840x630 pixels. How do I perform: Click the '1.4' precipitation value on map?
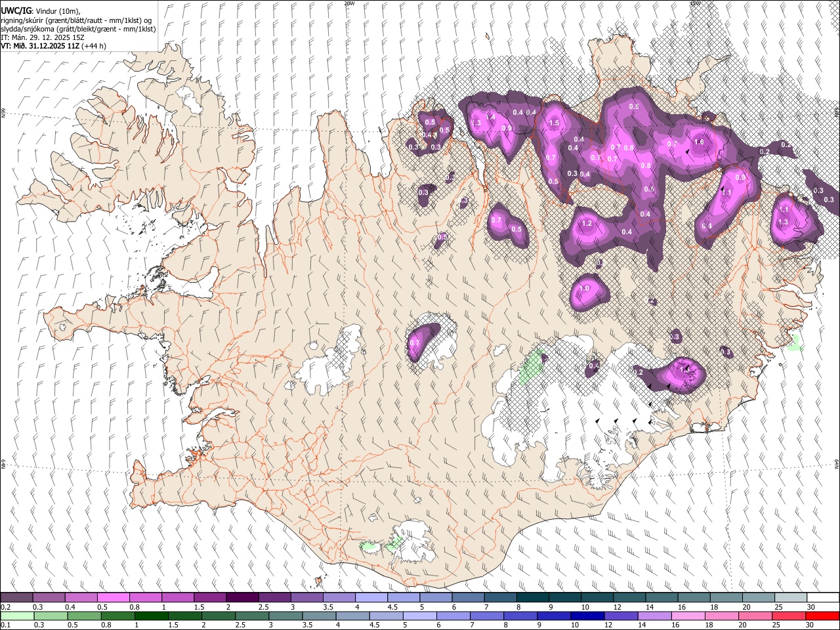click(490, 117)
